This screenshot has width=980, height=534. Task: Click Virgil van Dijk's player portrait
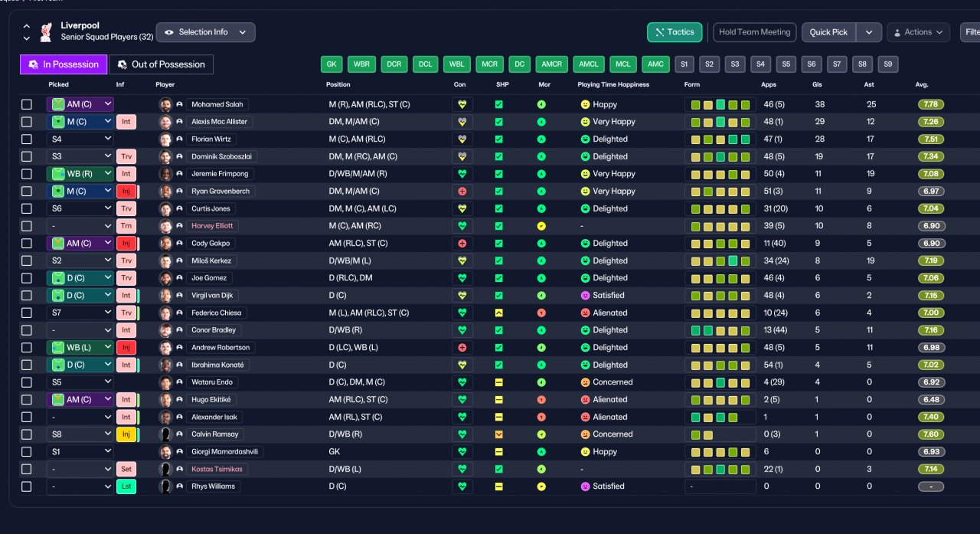click(165, 295)
